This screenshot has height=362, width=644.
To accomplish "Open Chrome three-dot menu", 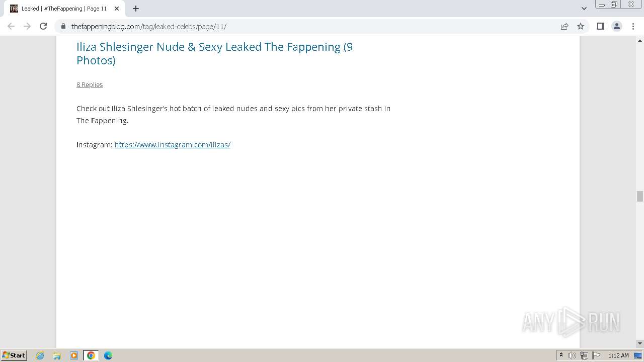I will [x=633, y=26].
